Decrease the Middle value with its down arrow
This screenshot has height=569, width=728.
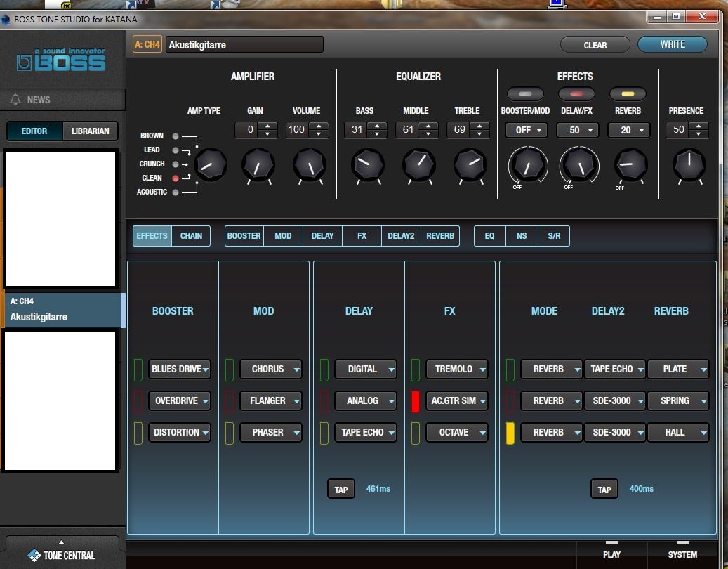pos(428,134)
